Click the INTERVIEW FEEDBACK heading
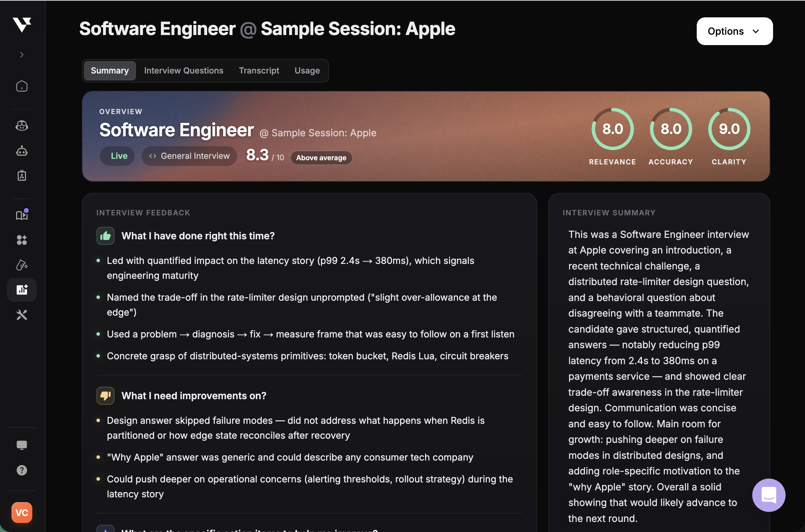 (x=143, y=213)
